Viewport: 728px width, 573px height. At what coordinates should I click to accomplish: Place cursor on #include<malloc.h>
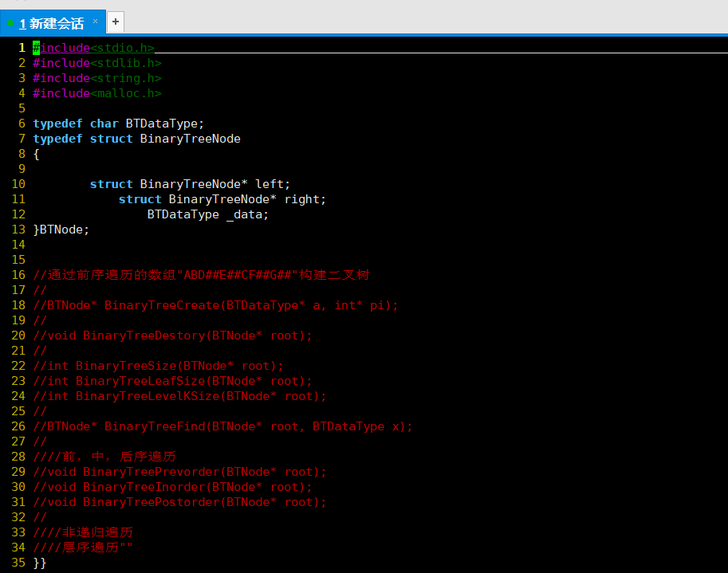[x=96, y=92]
